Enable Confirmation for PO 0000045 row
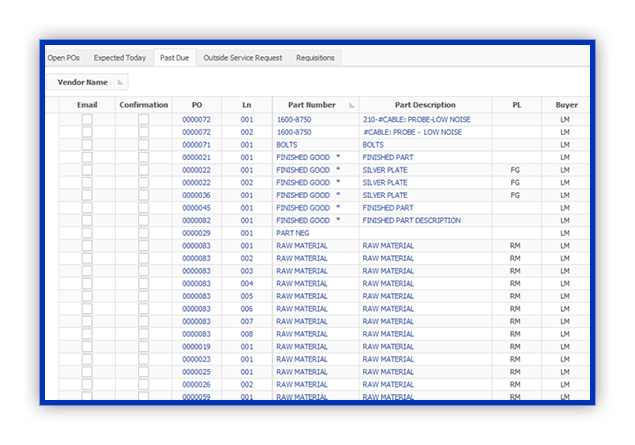Image resolution: width=635 pixels, height=445 pixels. [143, 208]
